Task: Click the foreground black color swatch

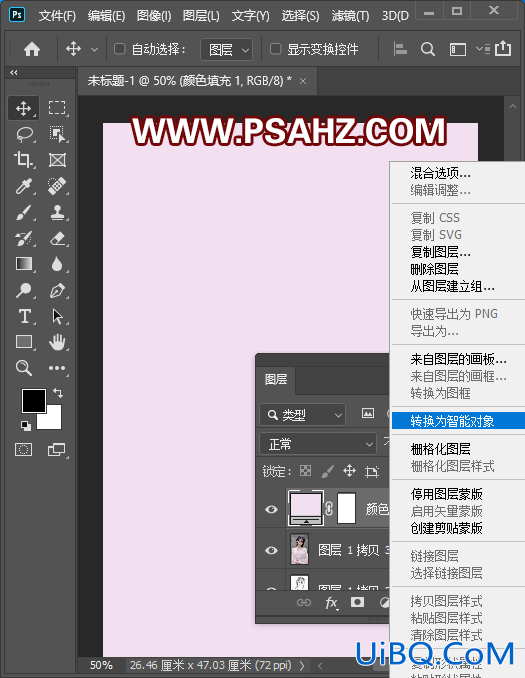Action: tap(34, 400)
